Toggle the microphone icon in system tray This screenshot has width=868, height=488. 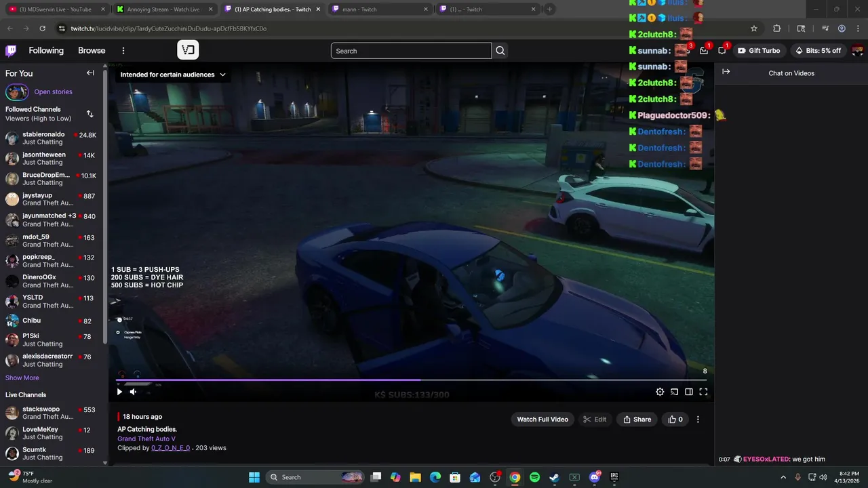tap(797, 477)
